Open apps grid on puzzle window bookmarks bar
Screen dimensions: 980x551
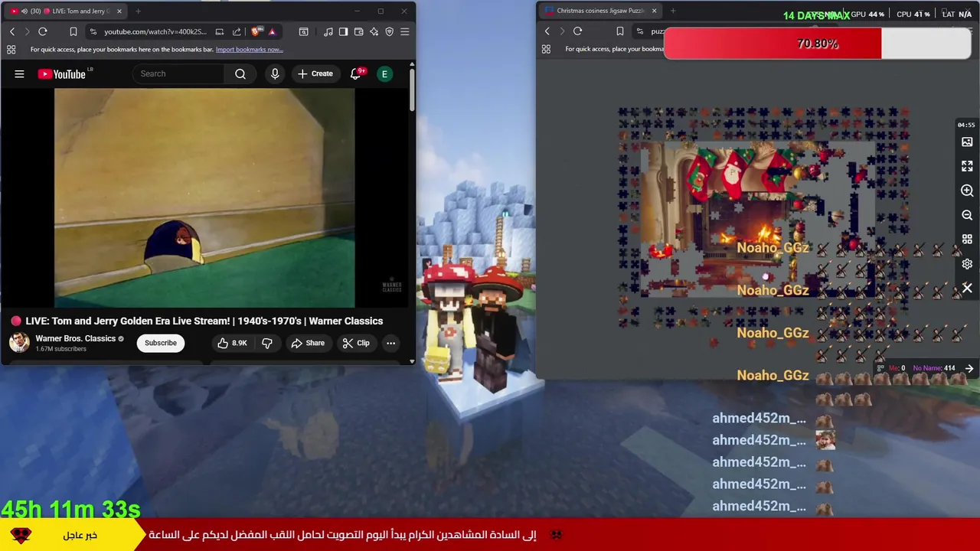click(x=546, y=49)
